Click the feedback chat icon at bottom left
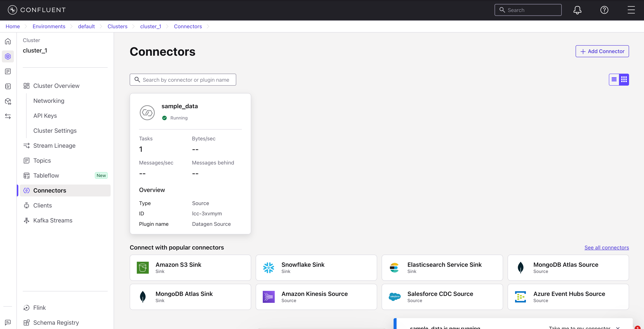This screenshot has width=644, height=329. tap(8, 322)
